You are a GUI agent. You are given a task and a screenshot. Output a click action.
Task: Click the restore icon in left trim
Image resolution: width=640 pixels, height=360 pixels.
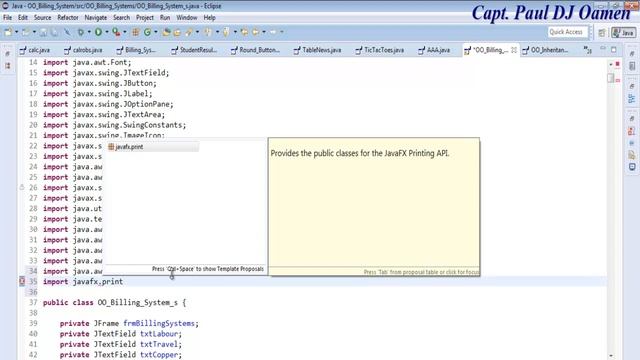point(7,53)
